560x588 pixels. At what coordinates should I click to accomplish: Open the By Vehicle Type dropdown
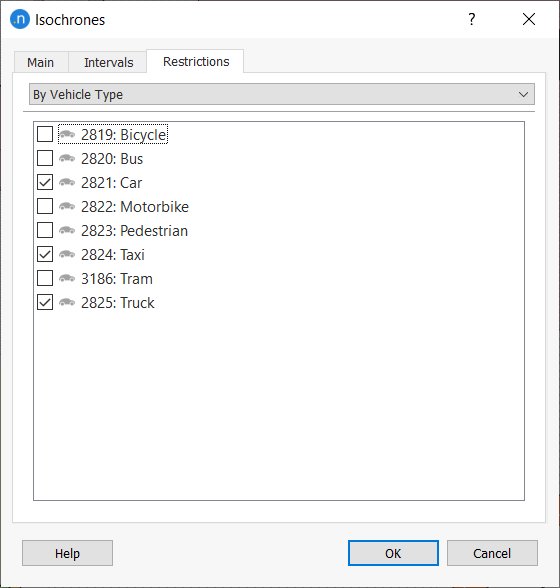pyautogui.click(x=282, y=94)
